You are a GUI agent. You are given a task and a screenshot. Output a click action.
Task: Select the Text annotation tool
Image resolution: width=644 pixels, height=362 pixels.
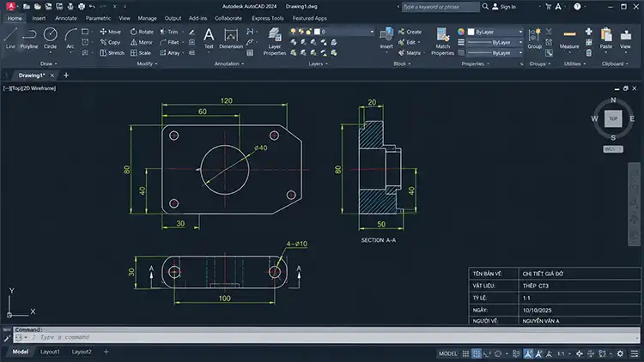pyautogui.click(x=209, y=39)
